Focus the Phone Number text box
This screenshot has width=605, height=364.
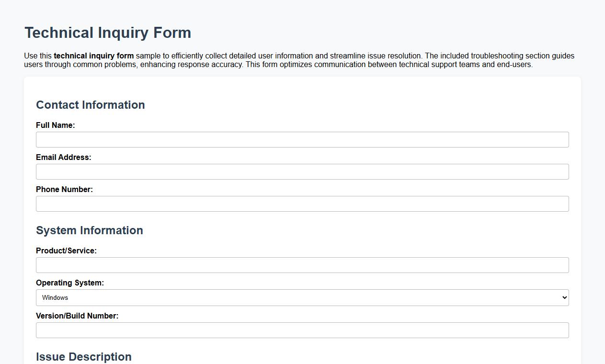[x=302, y=204]
